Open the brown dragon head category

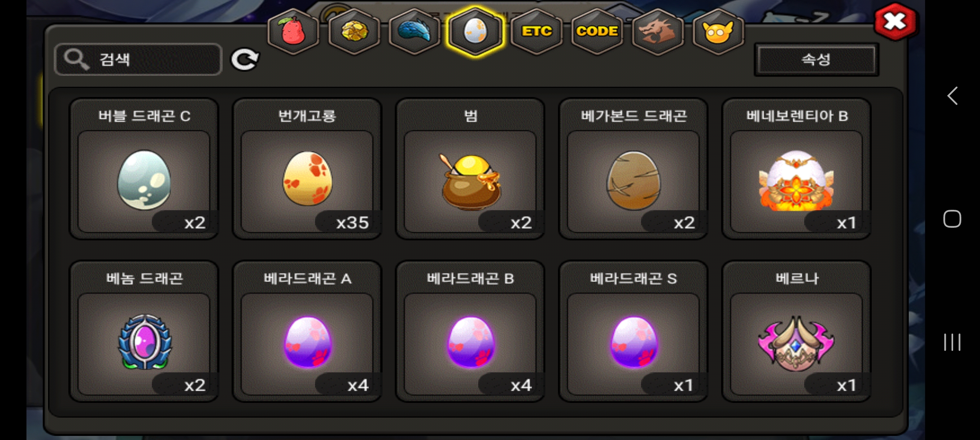(x=658, y=31)
